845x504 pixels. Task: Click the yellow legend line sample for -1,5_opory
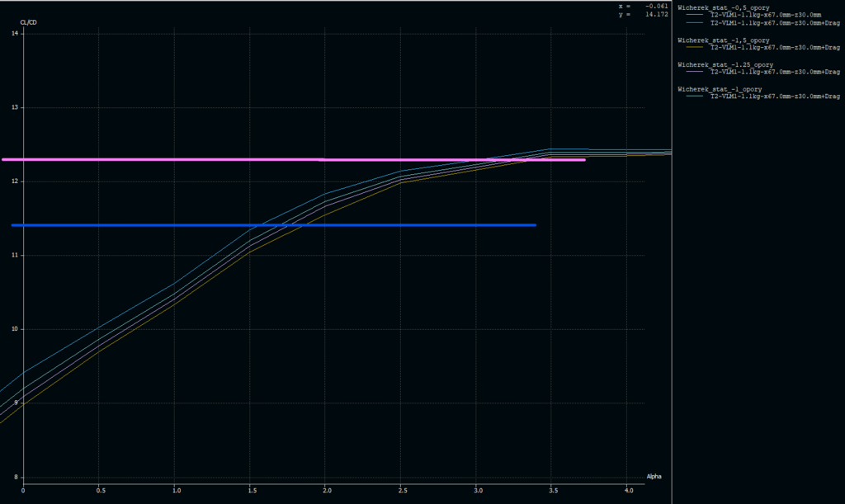(x=696, y=48)
